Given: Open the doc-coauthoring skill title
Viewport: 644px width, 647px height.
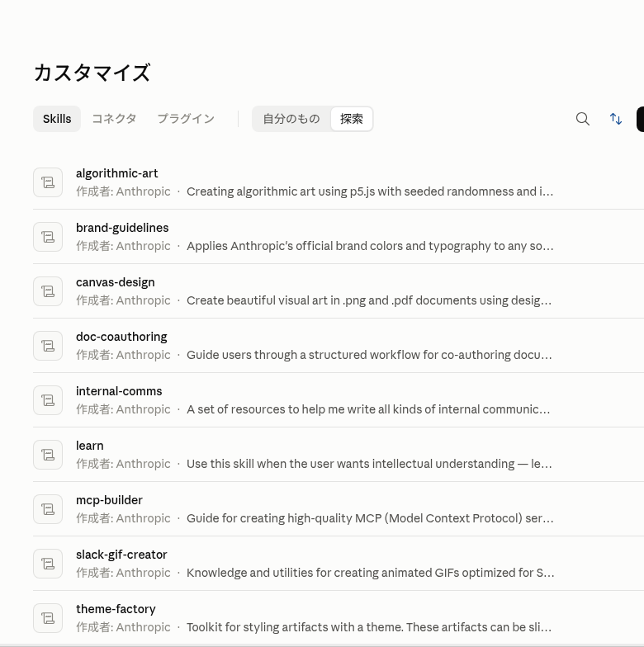Looking at the screenshot, I should (121, 337).
